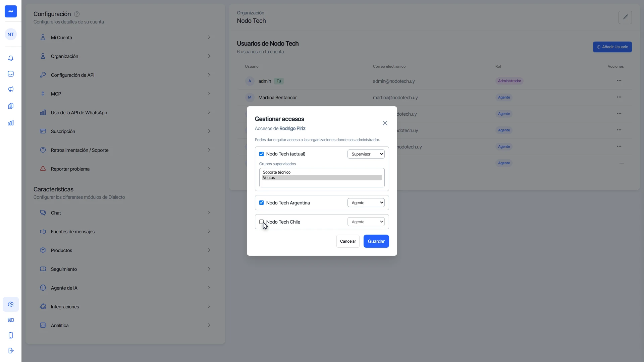
Task: Click the edit organization pencil icon
Action: point(625,17)
